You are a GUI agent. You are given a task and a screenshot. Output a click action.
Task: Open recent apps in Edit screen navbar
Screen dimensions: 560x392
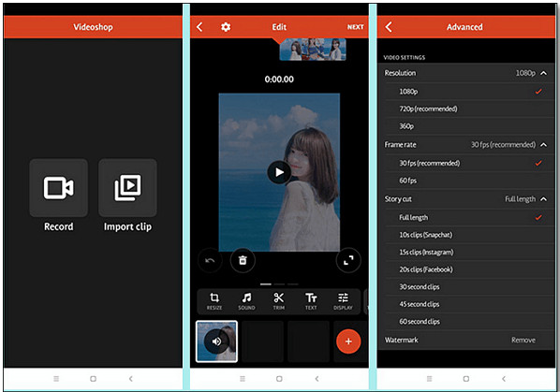pyautogui.click(x=243, y=379)
